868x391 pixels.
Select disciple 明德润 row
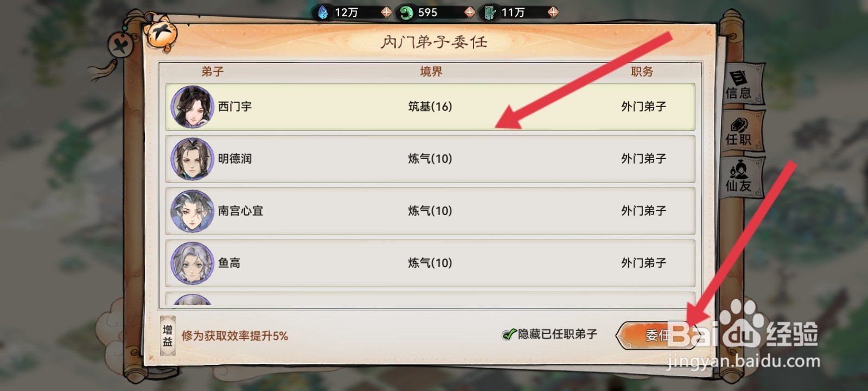tap(430, 159)
